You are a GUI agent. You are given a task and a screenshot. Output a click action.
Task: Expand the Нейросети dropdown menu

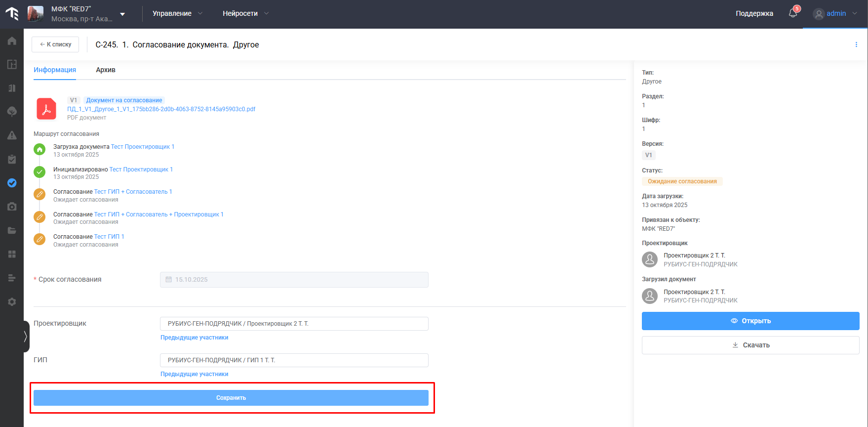point(245,13)
